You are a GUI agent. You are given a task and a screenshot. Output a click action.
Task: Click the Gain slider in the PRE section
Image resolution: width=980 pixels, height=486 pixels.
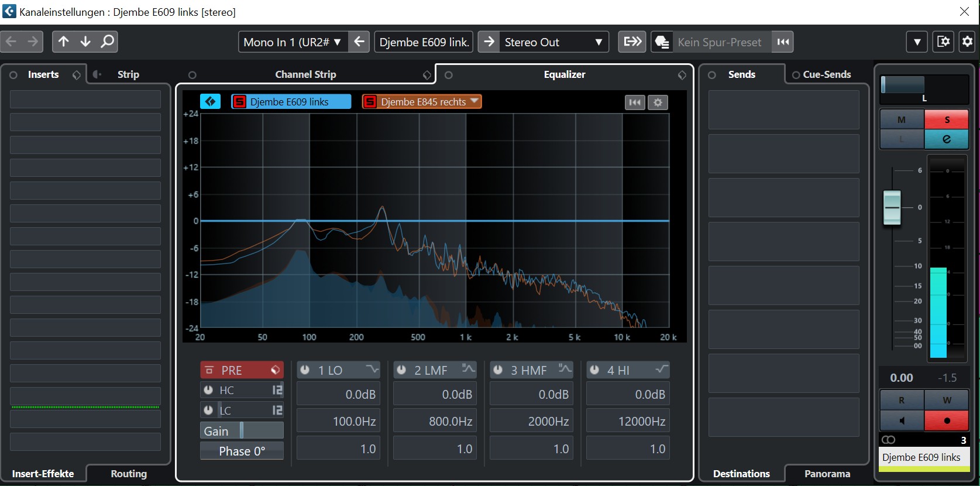tap(242, 431)
